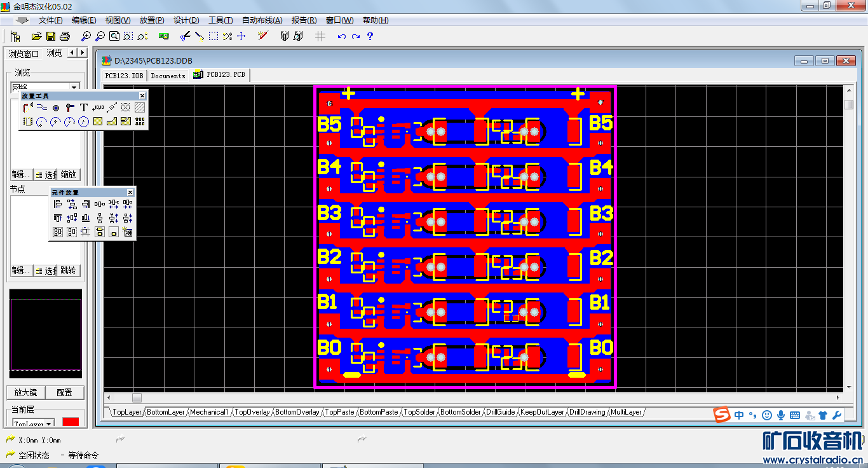Select the BottomLayer layer tab

[x=166, y=412]
